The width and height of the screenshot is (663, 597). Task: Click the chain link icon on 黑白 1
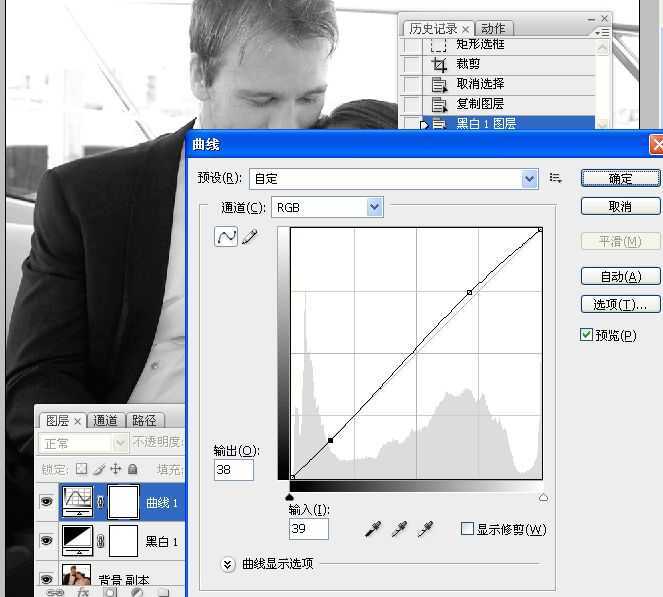point(100,541)
